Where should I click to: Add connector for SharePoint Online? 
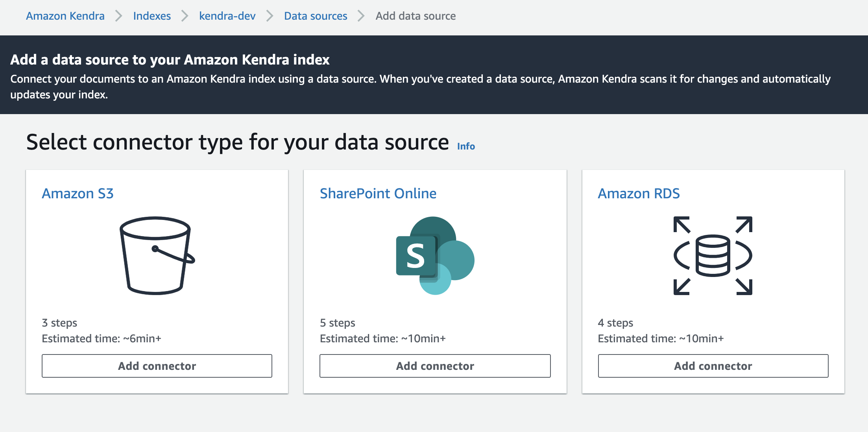[x=435, y=366]
